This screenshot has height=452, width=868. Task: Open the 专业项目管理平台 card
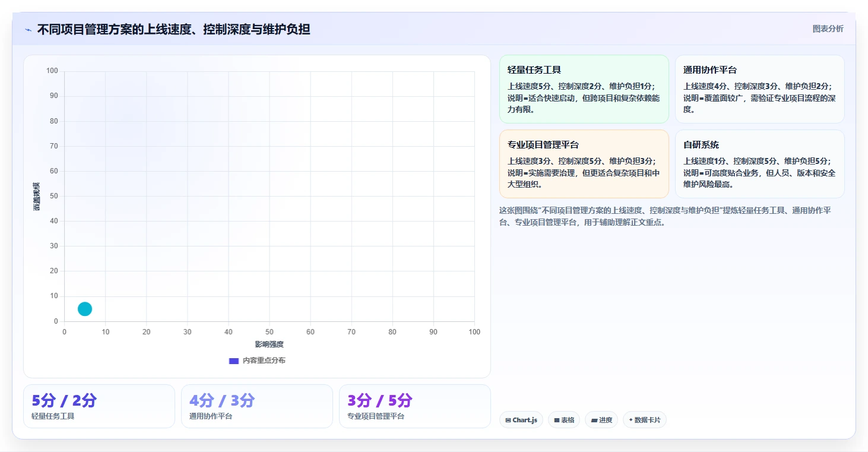(584, 164)
